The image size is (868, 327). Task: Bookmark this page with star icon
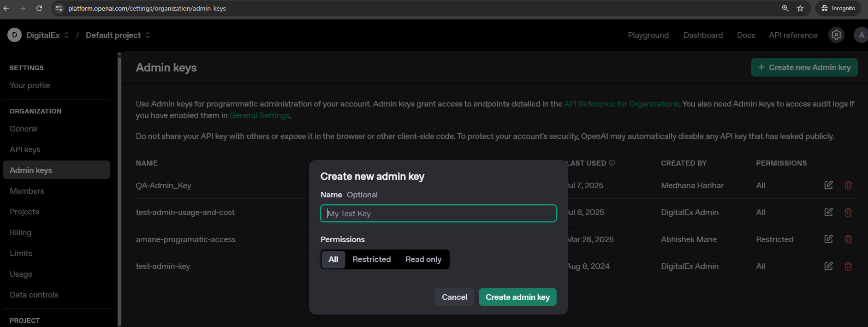800,8
